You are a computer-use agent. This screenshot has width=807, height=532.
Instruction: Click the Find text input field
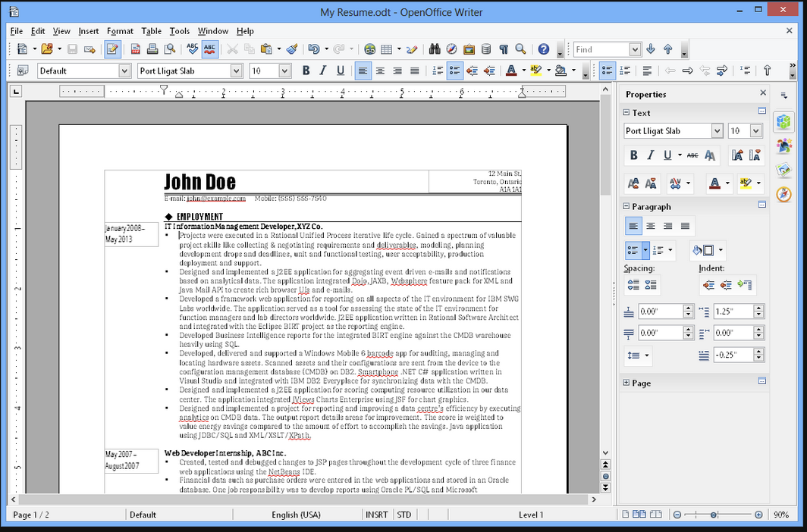tap(601, 49)
